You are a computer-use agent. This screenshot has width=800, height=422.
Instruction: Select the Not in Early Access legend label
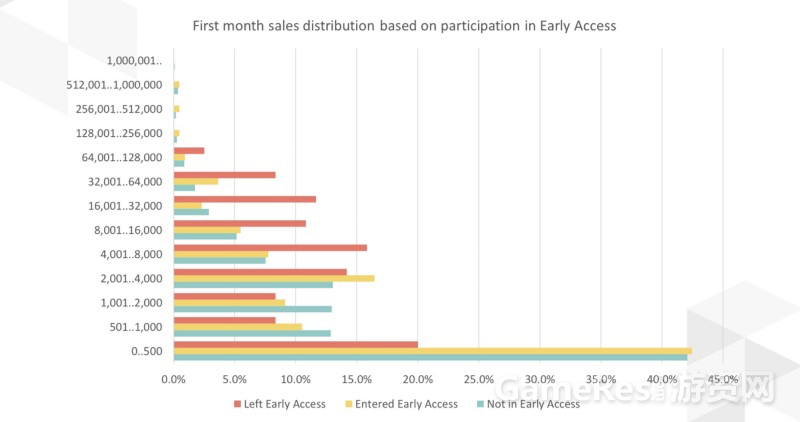pos(534,404)
